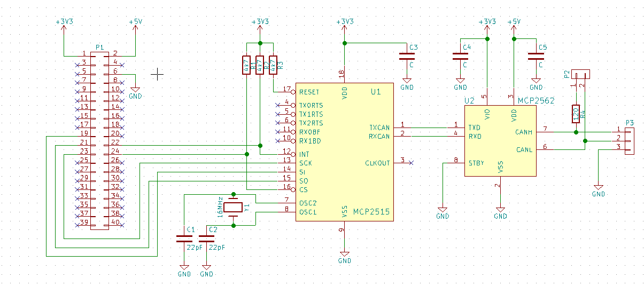Click the RESET pin label on U1
Screen dimensions: 644x286
coord(311,92)
